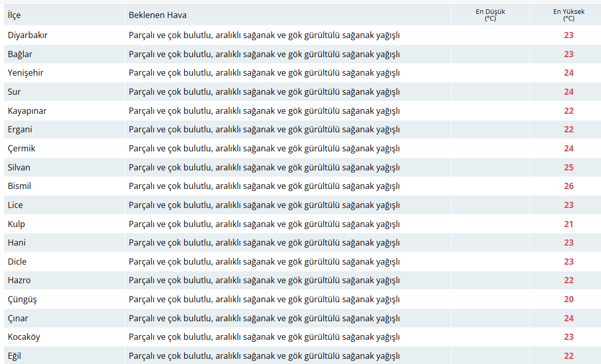Select the Silvan district name
Image resolution: width=601 pixels, height=364 pixels.
(19, 167)
